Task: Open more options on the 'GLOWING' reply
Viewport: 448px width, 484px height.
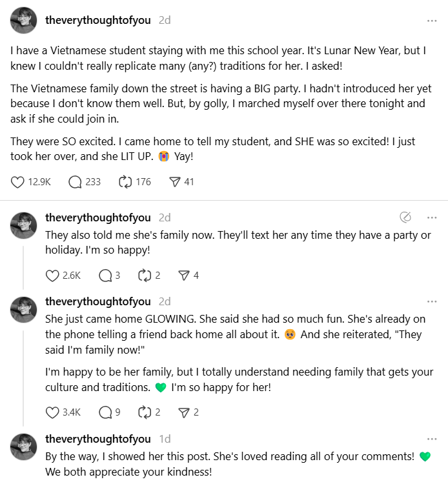Action: coord(432,301)
